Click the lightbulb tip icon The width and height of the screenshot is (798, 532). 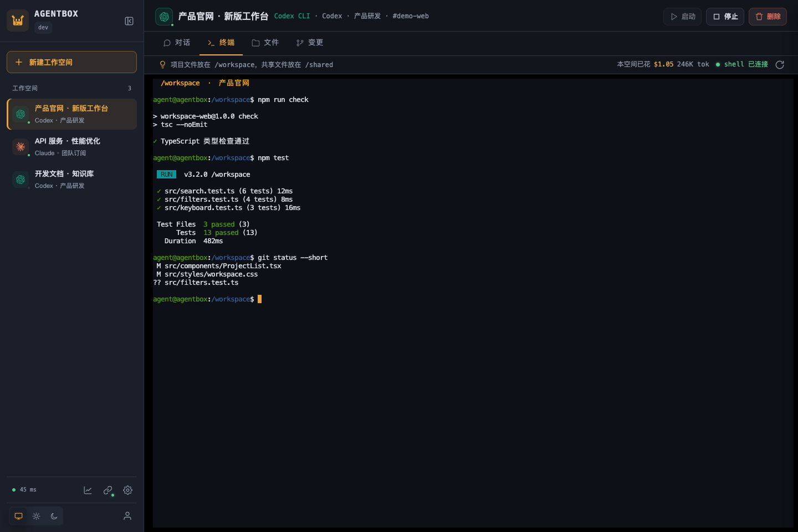(x=162, y=65)
